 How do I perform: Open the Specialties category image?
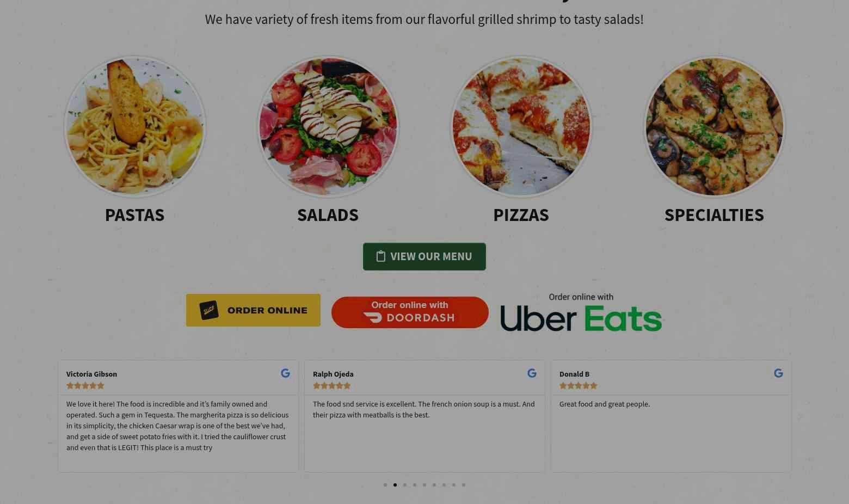coord(715,126)
